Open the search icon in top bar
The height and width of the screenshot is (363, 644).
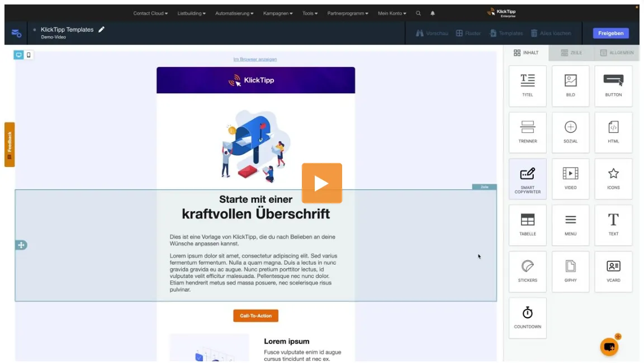(418, 13)
